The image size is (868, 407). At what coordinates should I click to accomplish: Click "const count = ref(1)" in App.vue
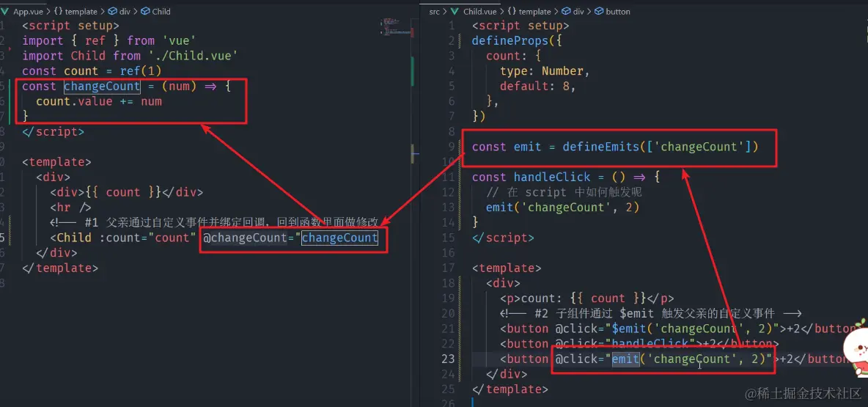pos(92,71)
